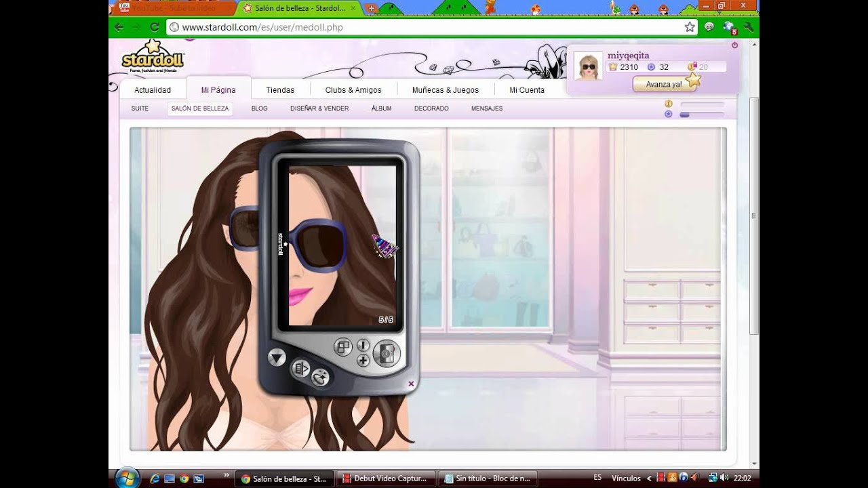868x488 pixels.
Task: Bookmark page with the star icon
Action: [x=690, y=27]
